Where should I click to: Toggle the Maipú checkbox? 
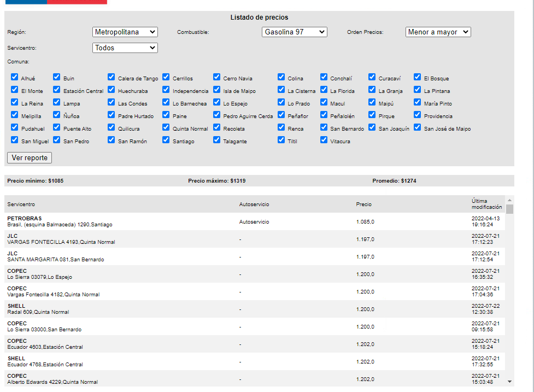pyautogui.click(x=372, y=102)
